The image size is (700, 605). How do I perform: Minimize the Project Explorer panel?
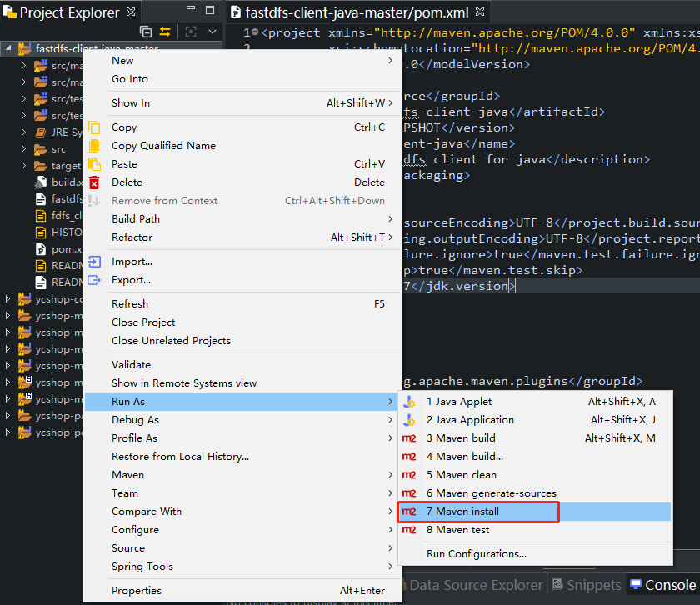tap(191, 8)
